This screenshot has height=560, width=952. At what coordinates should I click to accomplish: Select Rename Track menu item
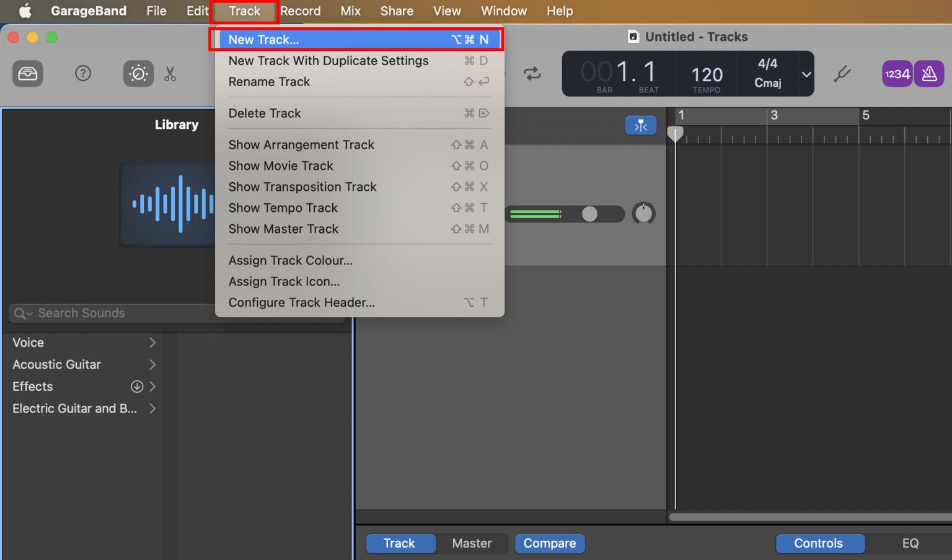359,82
